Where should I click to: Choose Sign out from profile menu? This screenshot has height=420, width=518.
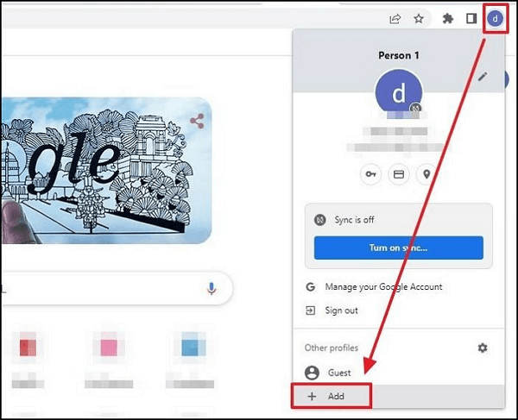click(341, 310)
